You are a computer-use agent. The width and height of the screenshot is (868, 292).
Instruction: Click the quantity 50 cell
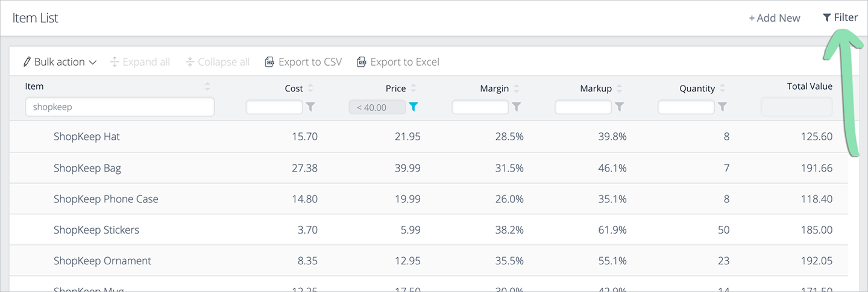pos(723,230)
